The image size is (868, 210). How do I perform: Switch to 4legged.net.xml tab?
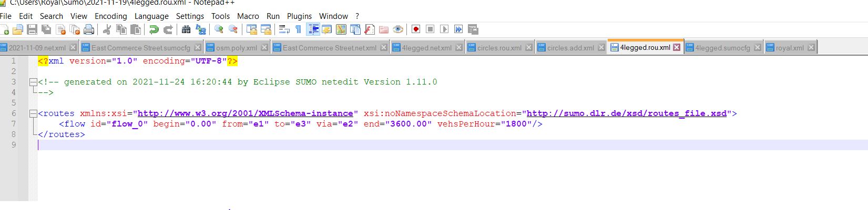pyautogui.click(x=426, y=47)
